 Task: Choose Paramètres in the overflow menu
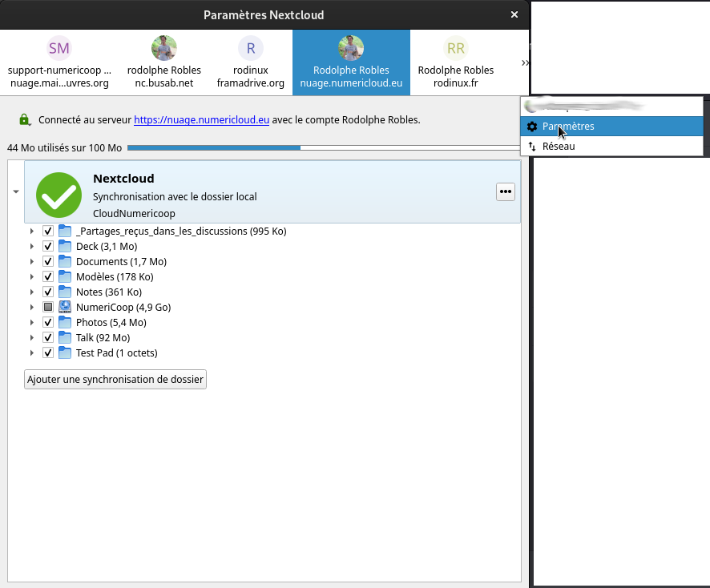[611, 127]
